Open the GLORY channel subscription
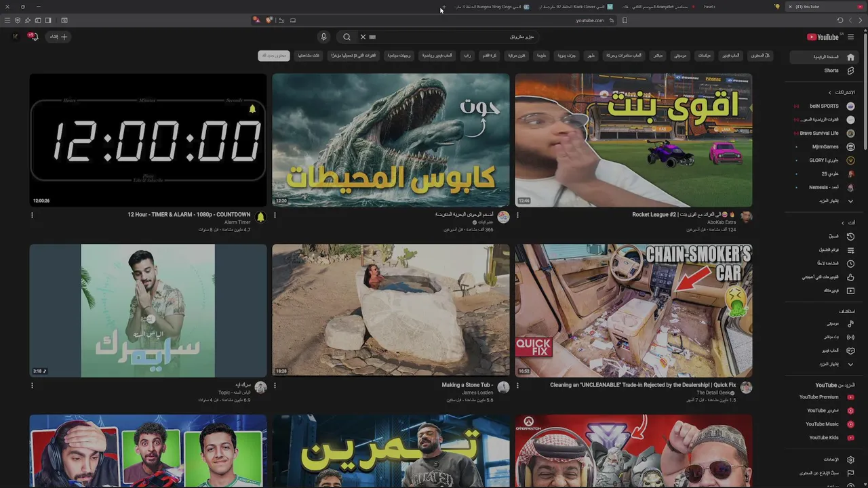Screen dimensions: 868x488 [825, 161]
